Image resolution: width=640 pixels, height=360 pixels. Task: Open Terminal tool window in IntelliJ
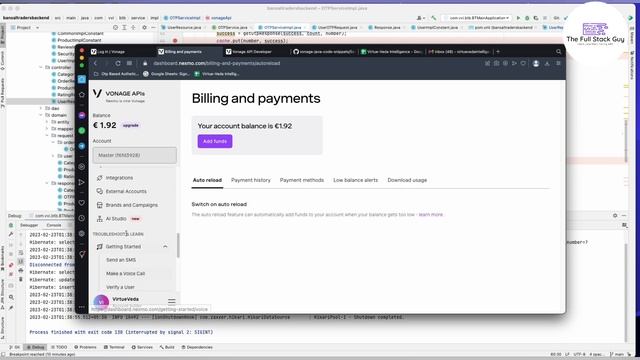click(114, 347)
